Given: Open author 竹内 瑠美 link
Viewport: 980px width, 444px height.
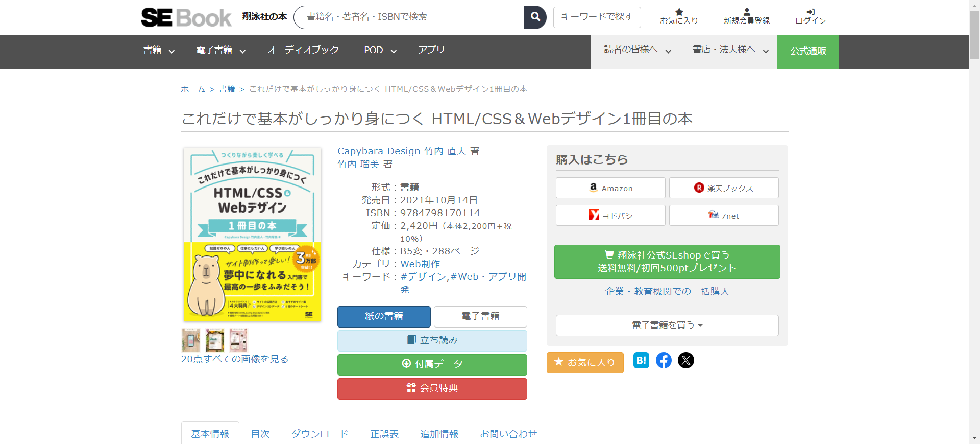Looking at the screenshot, I should [x=358, y=164].
